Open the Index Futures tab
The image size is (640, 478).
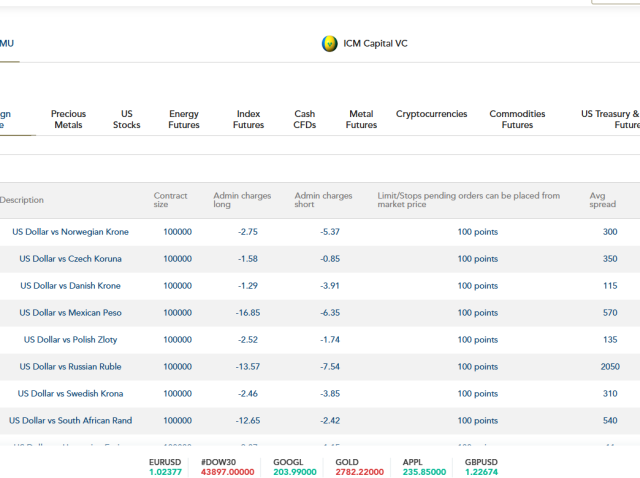[248, 120]
